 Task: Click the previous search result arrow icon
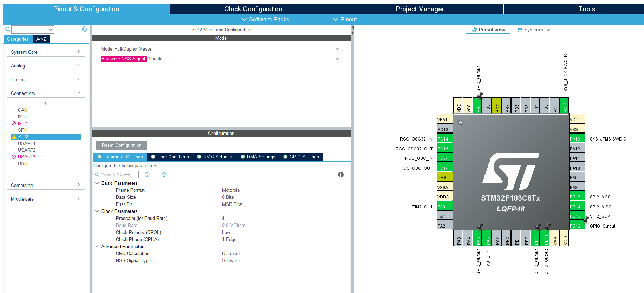(x=147, y=175)
